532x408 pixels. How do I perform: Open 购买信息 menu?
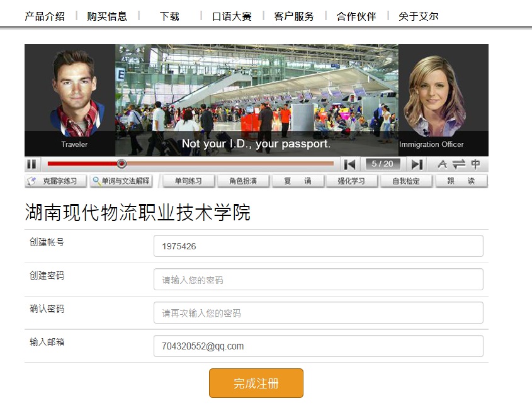pos(107,16)
